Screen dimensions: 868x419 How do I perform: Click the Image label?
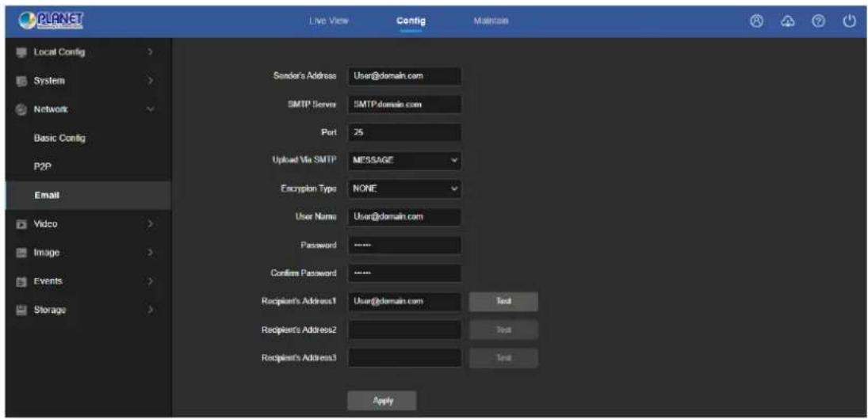[x=47, y=253]
